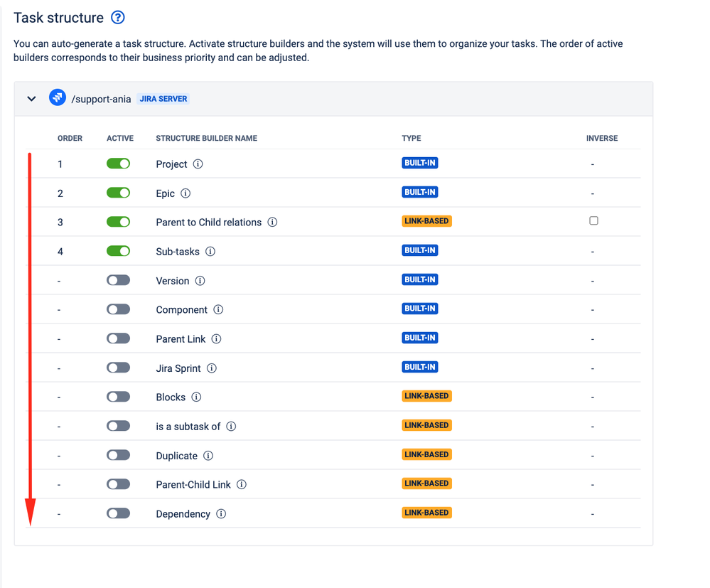This screenshot has width=710, height=588.
Task: Click LINK-BASED badge in the Dependency row
Action: 426,513
